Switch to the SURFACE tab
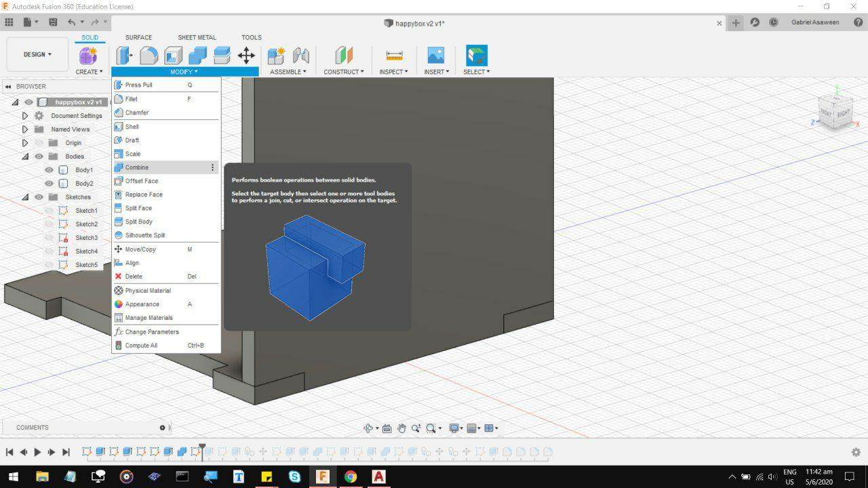The height and width of the screenshot is (488, 868). [x=138, y=38]
